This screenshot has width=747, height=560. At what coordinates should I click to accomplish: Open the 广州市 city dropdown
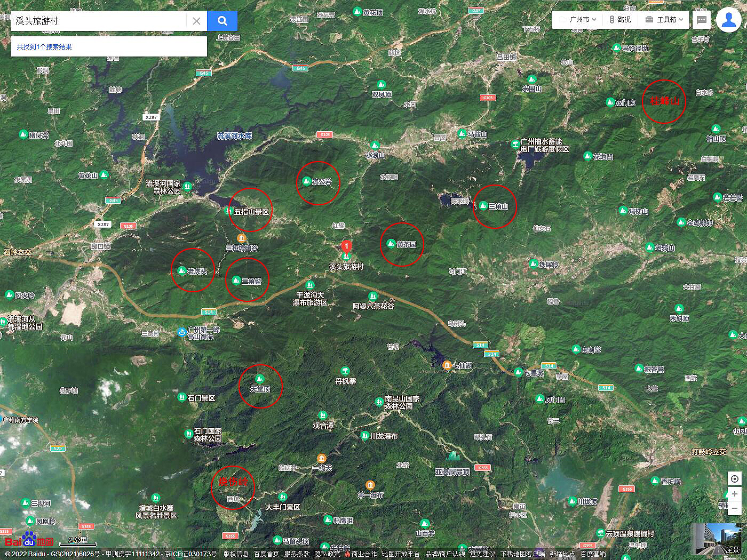(582, 19)
